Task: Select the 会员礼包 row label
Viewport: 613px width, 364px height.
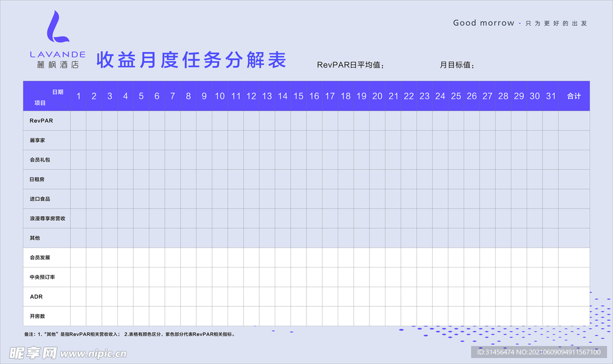Action: [x=40, y=160]
